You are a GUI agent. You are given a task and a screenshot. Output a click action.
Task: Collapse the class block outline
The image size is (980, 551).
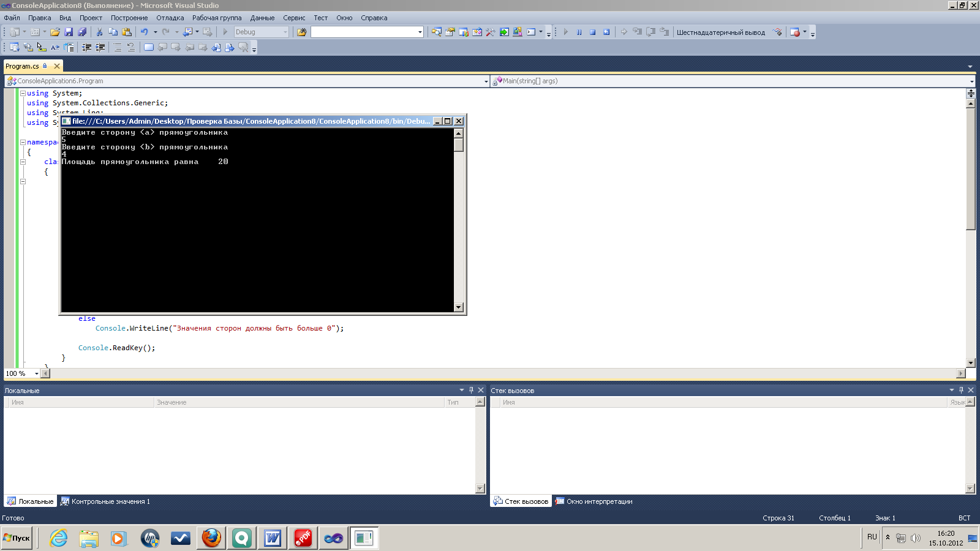tap(23, 162)
